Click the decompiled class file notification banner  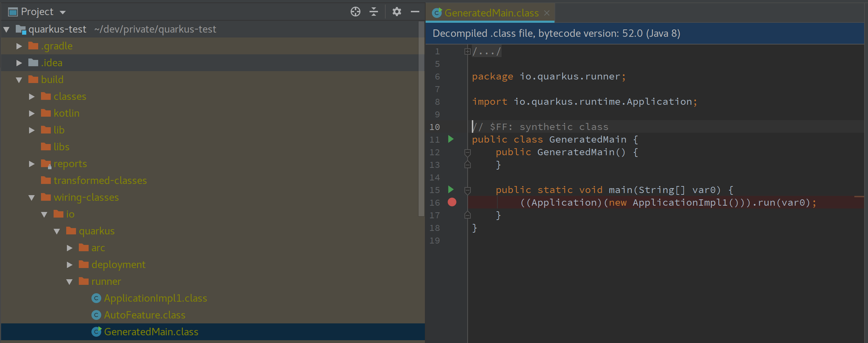point(645,34)
